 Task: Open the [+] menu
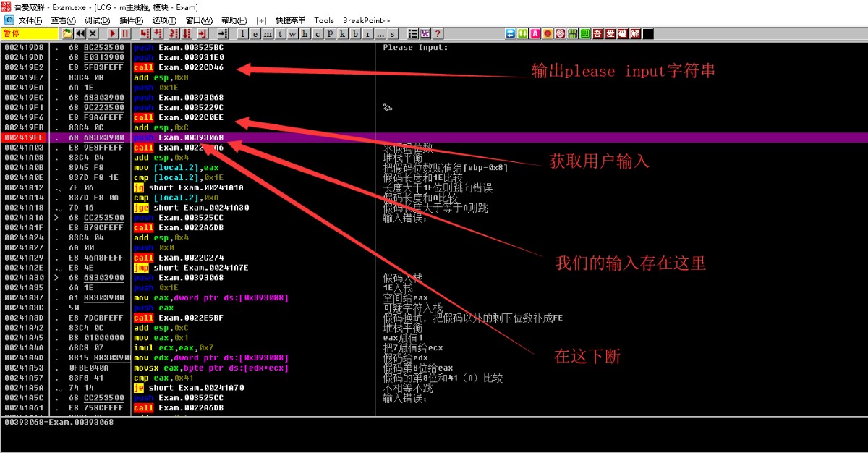click(261, 20)
